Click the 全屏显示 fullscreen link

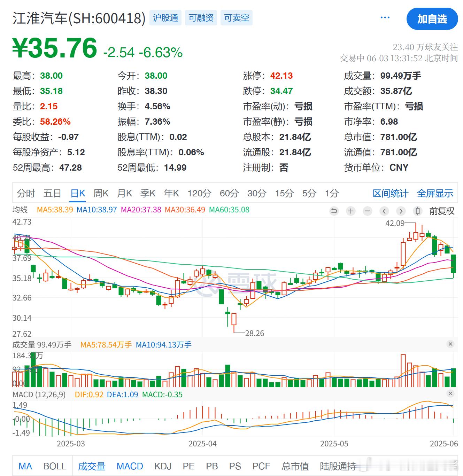click(x=435, y=193)
